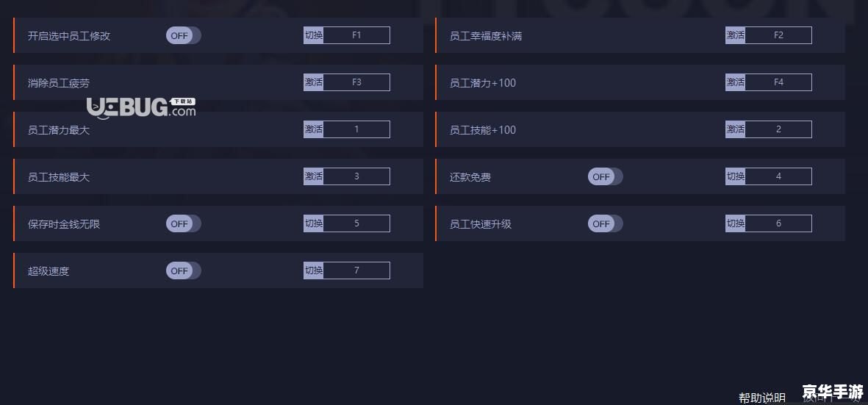Viewport: 868px width, 405px height.
Task: Click the 还款免费 hotkey field showing 4
Action: [x=778, y=176]
